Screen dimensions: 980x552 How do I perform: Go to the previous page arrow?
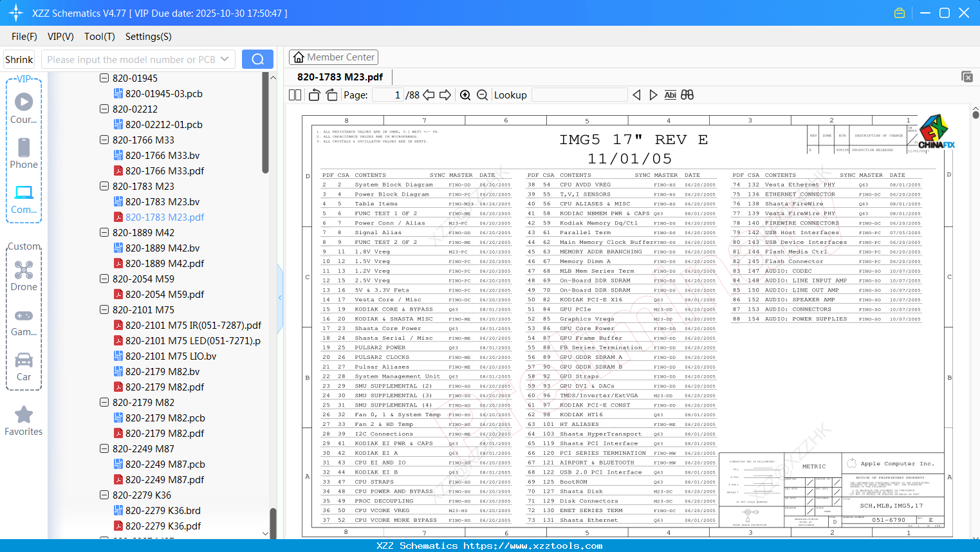(429, 95)
